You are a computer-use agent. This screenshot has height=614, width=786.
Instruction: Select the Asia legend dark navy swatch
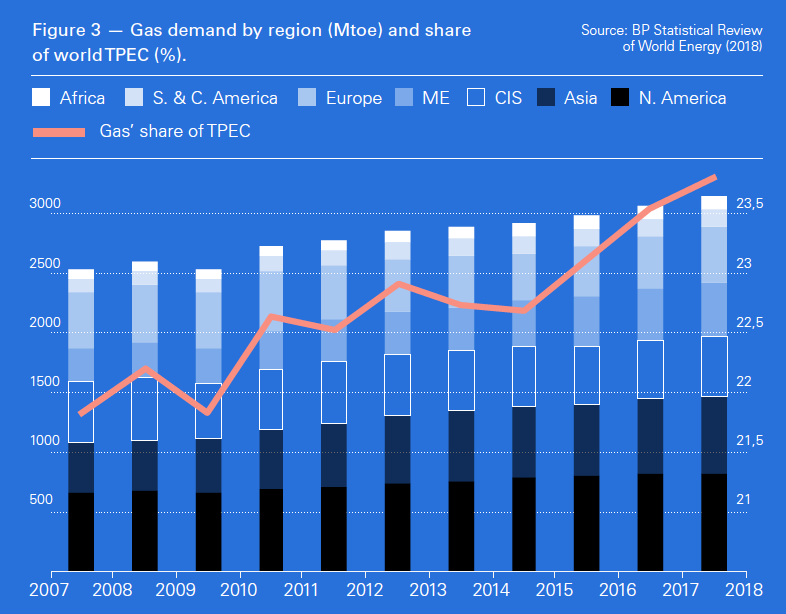pos(546,97)
